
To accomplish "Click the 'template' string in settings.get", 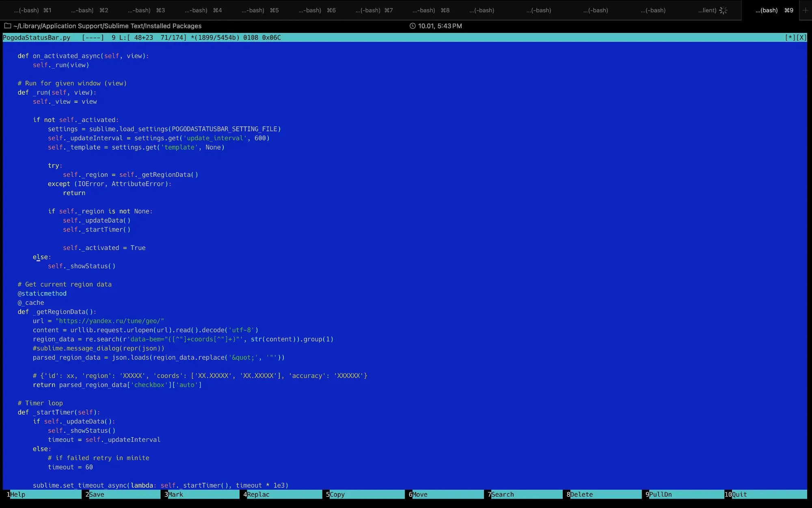I will (179, 147).
